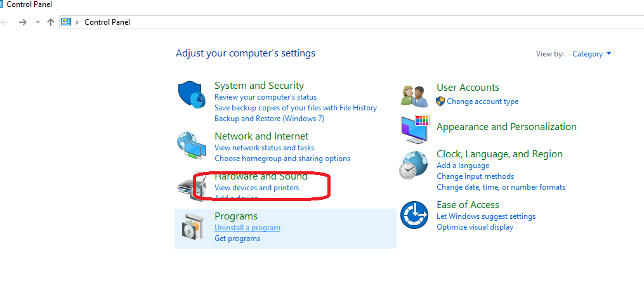Open Uninstall a program link
This screenshot has height=281, width=644.
247,228
